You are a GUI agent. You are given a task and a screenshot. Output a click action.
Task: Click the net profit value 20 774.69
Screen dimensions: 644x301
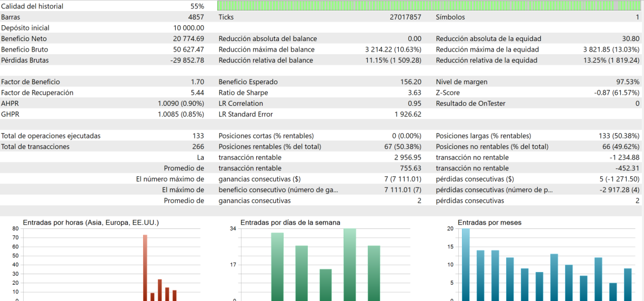(x=188, y=38)
